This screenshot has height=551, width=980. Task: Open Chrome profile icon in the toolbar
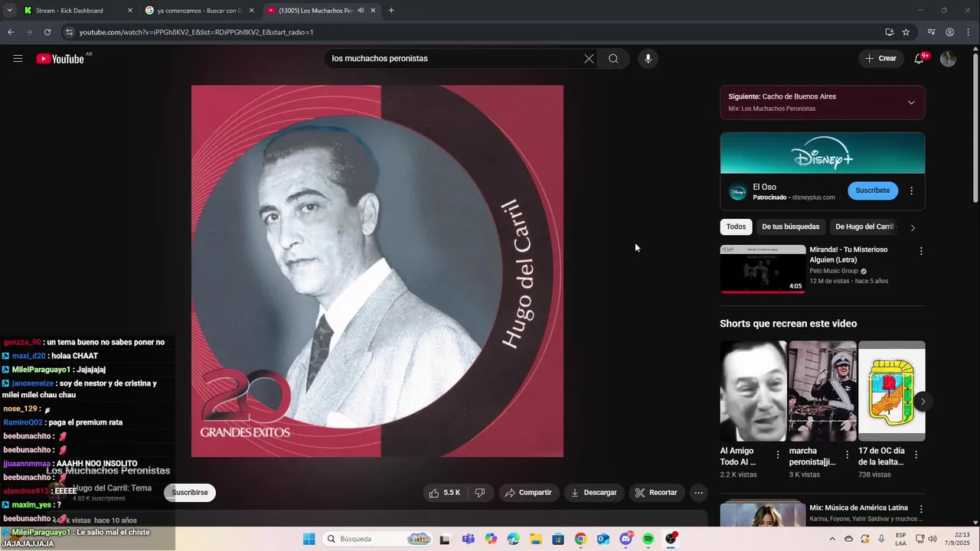click(x=949, y=32)
